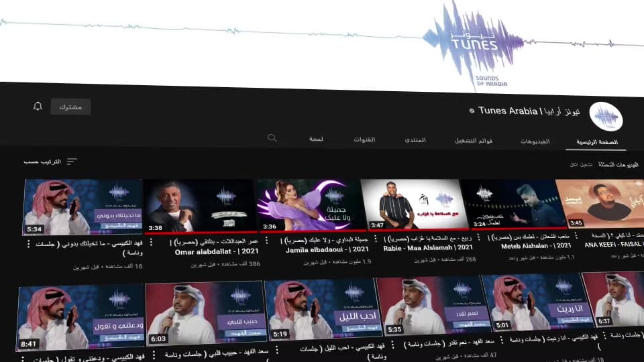Open three-dot menu for Rabie Maa Alslamah video
644x362 pixels.
376,239
